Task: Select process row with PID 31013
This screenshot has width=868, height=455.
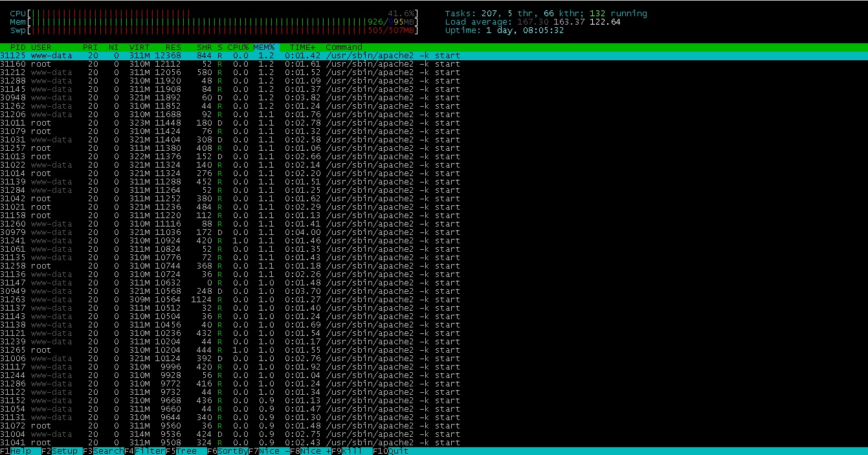Action: [x=434, y=157]
